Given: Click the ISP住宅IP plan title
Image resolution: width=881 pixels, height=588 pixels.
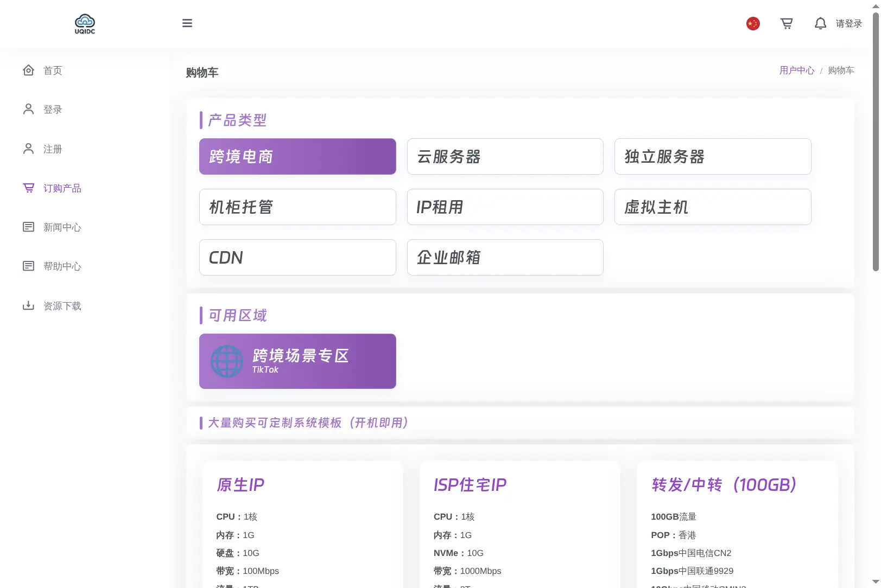Looking at the screenshot, I should (x=470, y=484).
